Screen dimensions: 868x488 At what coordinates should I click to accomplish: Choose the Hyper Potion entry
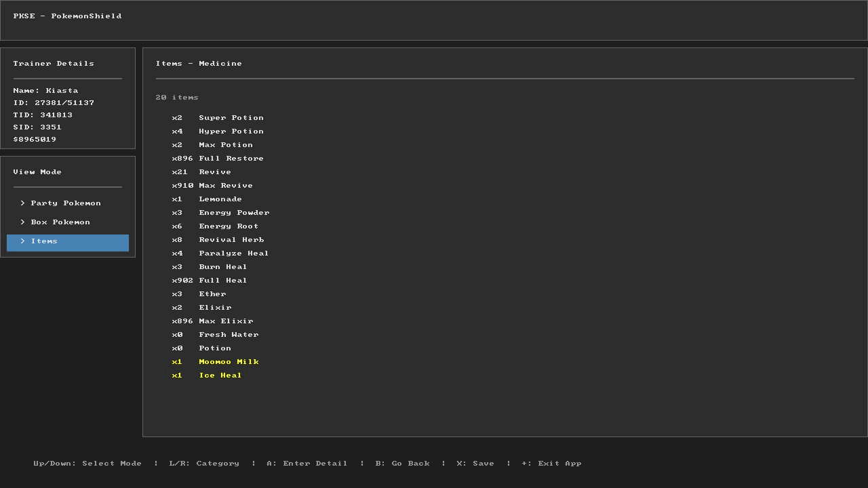click(218, 131)
